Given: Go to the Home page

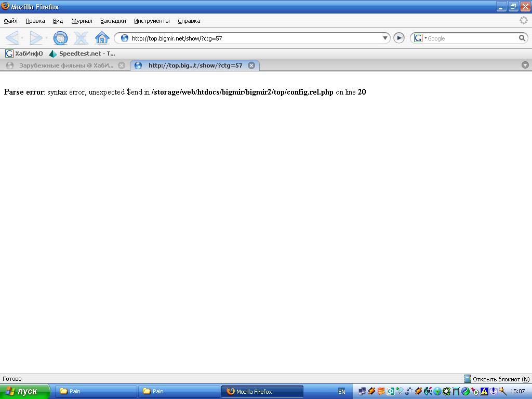Looking at the screenshot, I should tap(102, 38).
